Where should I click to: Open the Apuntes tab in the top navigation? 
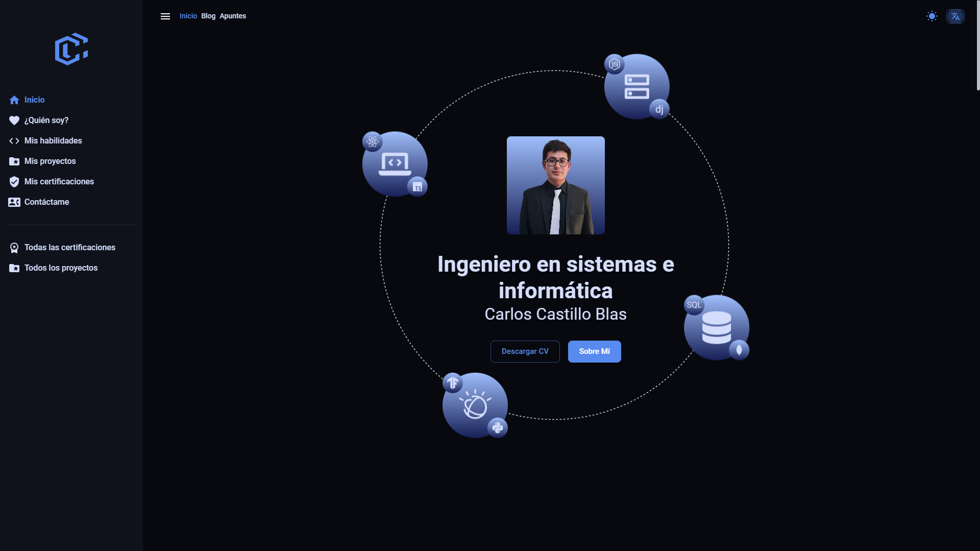[233, 16]
